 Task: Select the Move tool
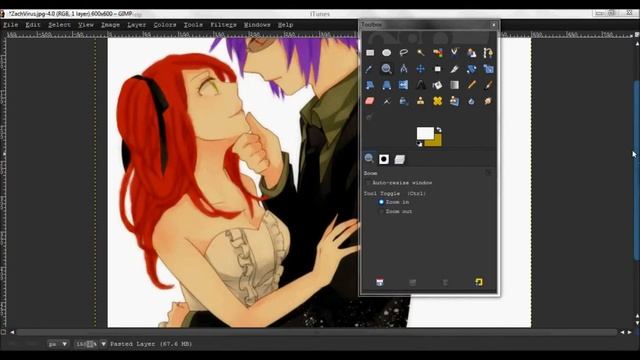tap(420, 69)
